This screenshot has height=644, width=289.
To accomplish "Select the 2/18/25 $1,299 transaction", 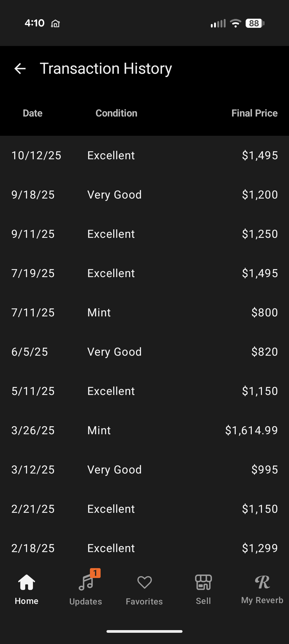I will 144,548.
